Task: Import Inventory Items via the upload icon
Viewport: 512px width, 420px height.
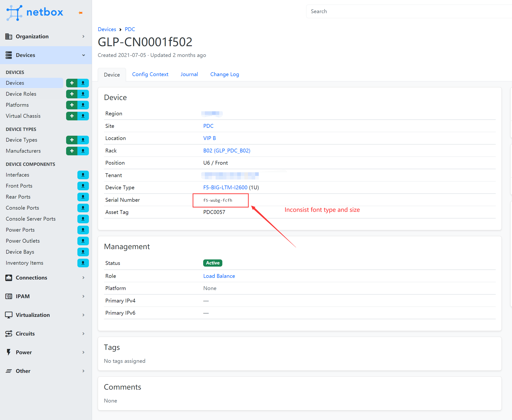Action: click(83, 263)
